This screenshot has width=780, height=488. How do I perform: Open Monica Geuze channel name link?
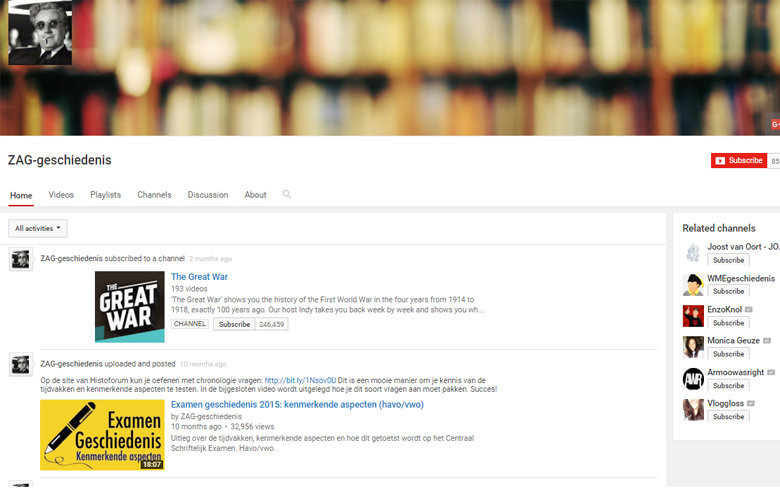click(x=734, y=341)
